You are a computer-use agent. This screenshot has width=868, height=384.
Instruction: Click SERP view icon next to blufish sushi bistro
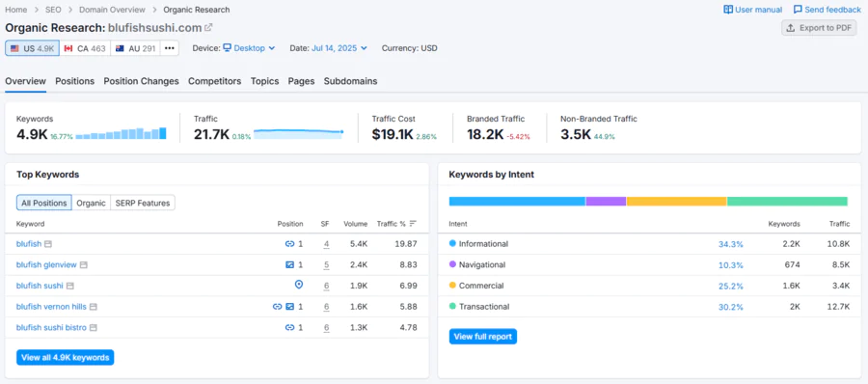tap(94, 327)
